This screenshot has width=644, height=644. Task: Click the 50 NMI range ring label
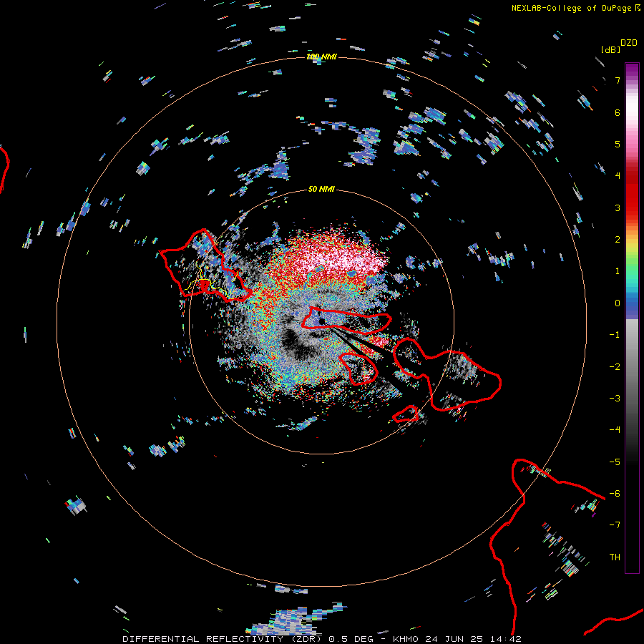point(321,189)
